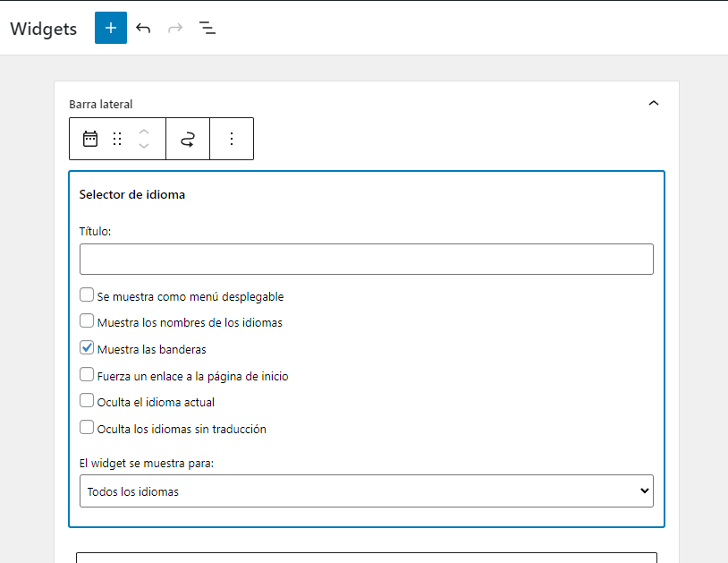Enable Oculta el idioma actual

(x=87, y=400)
